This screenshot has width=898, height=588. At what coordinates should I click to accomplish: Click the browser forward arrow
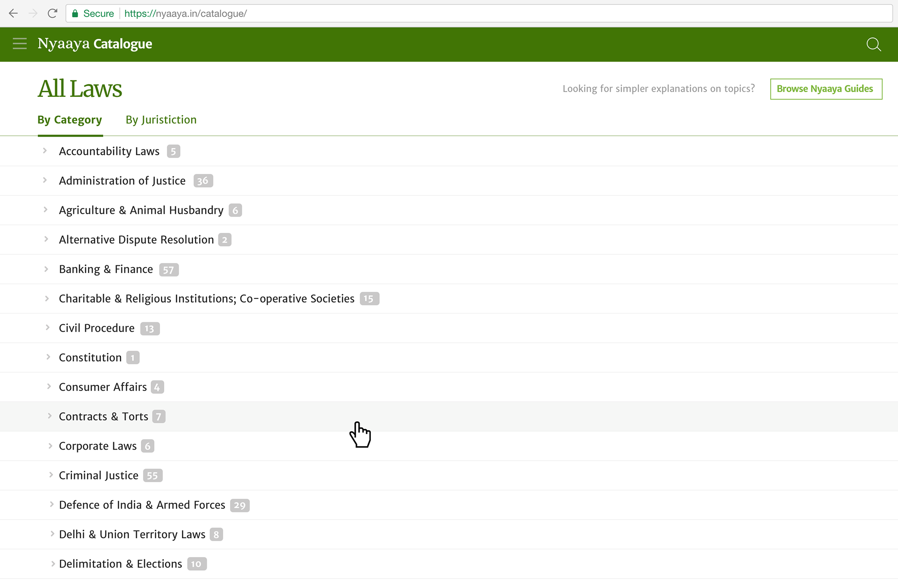[x=33, y=14]
